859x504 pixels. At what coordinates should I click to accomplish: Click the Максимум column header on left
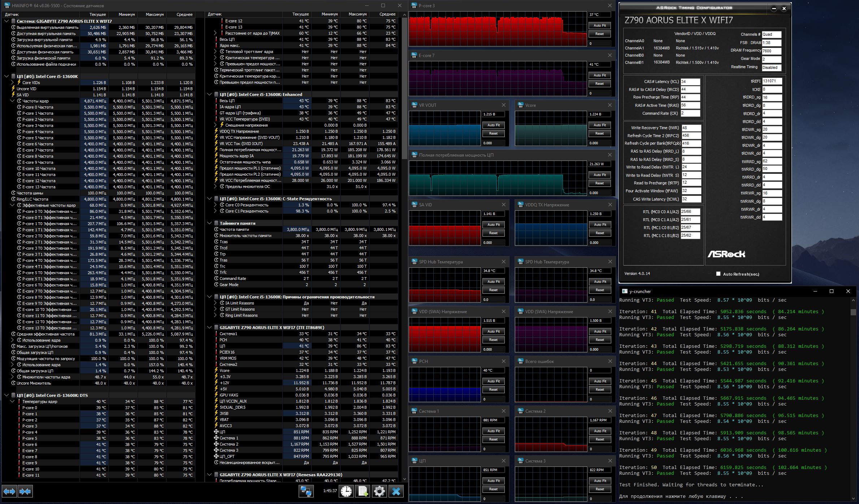click(155, 14)
